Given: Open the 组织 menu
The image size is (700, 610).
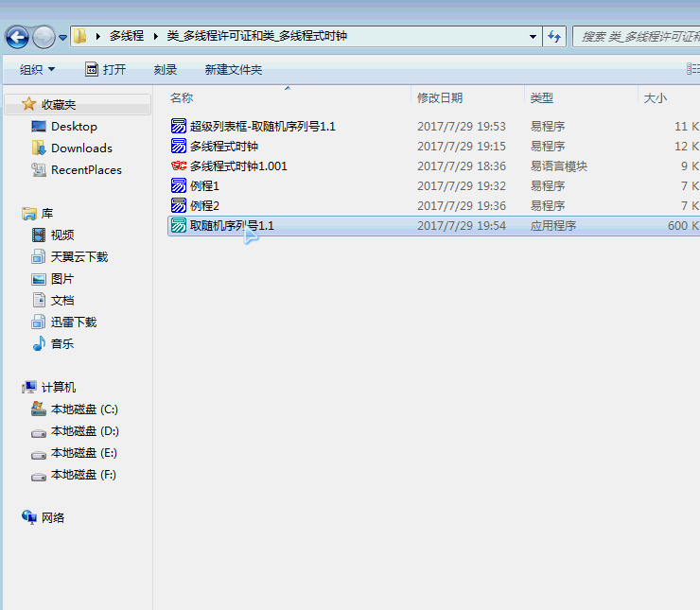Looking at the screenshot, I should tap(37, 70).
